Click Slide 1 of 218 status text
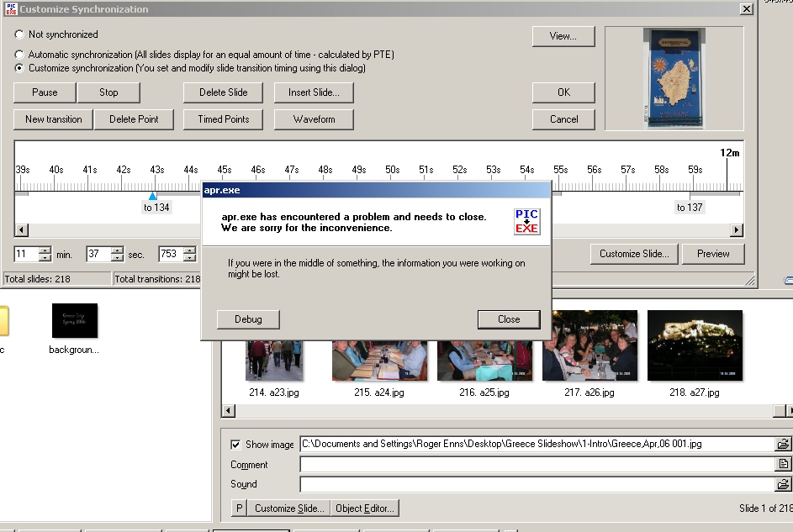Image resolution: width=793 pixels, height=532 pixels. tap(766, 508)
